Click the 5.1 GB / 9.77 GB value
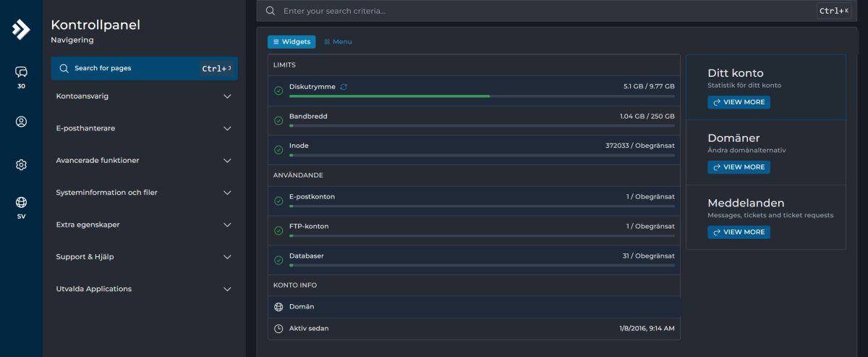The width and height of the screenshot is (868, 357). point(649,86)
